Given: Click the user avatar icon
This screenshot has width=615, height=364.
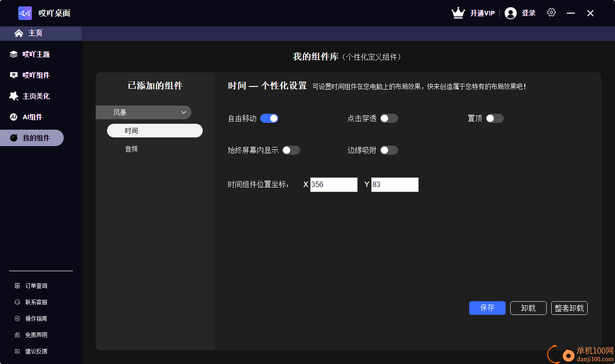Looking at the screenshot, I should pyautogui.click(x=511, y=13).
